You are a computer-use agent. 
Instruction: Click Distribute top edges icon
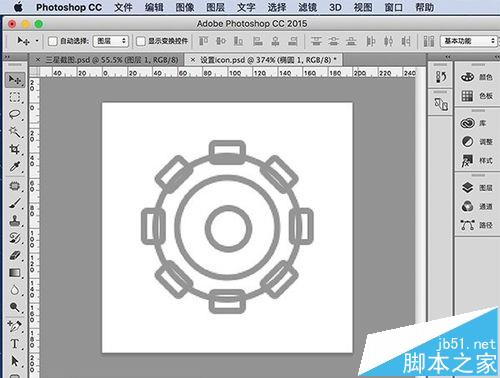[316, 41]
